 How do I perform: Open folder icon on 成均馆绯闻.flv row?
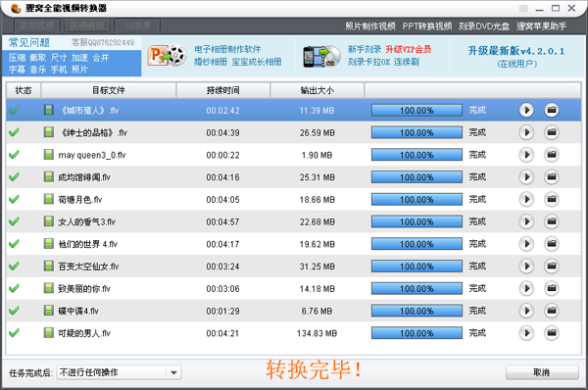551,177
